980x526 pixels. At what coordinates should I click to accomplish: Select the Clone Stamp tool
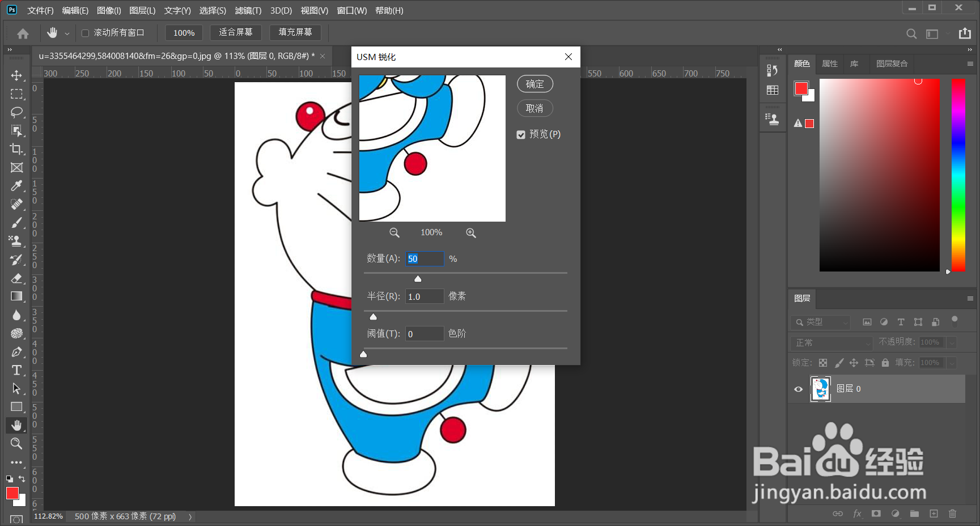(16, 241)
